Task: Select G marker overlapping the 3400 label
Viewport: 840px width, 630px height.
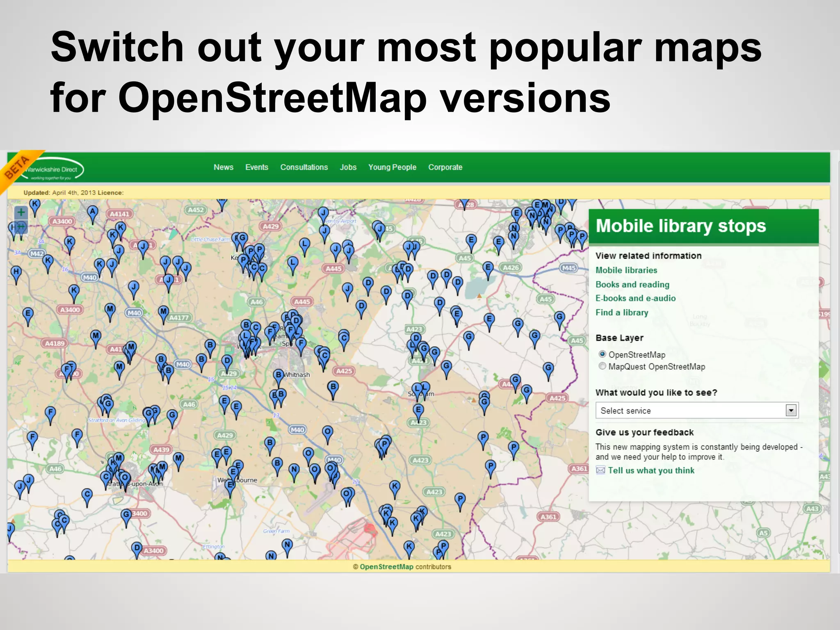Action: 126,517
